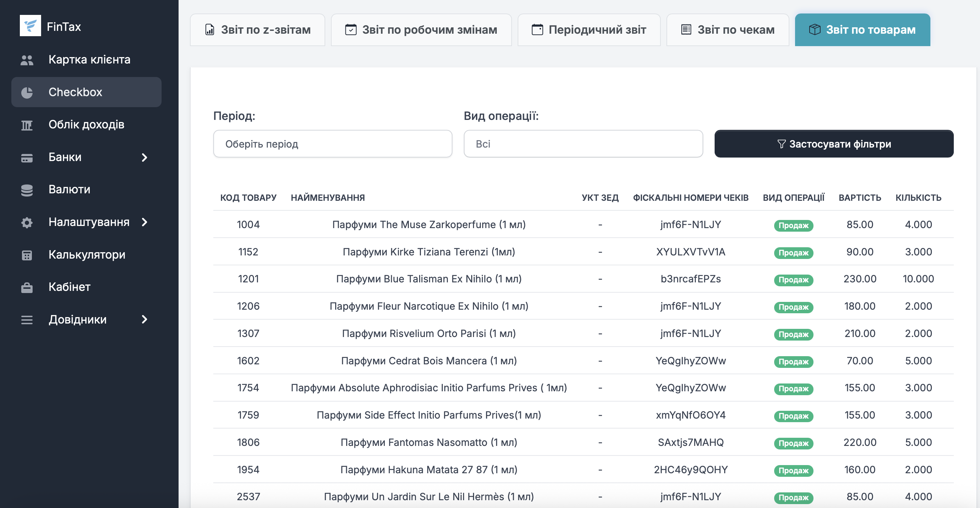Go to Звіт по чекам tab
The height and width of the screenshot is (508, 980).
(727, 30)
